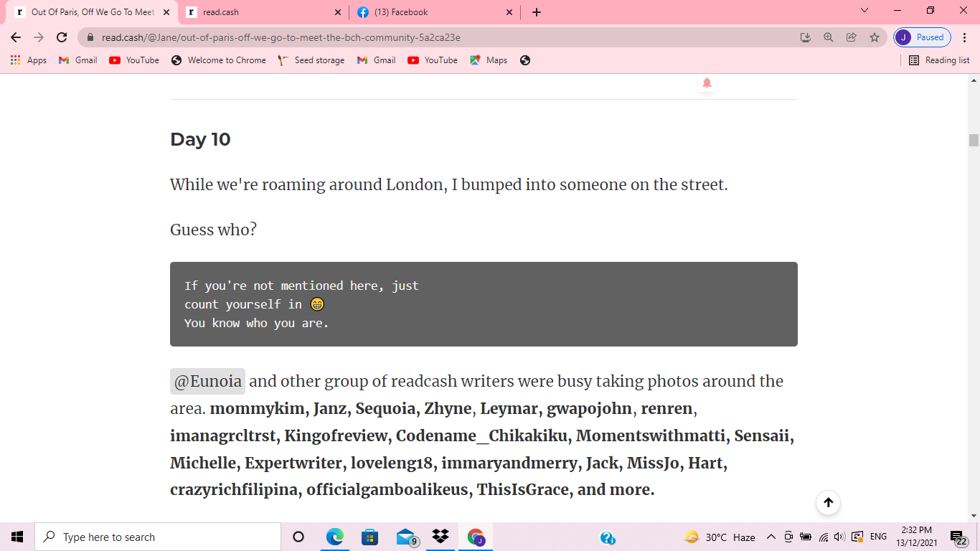Click the 'Guess who?' text
This screenshot has width=980, height=551.
[213, 230]
